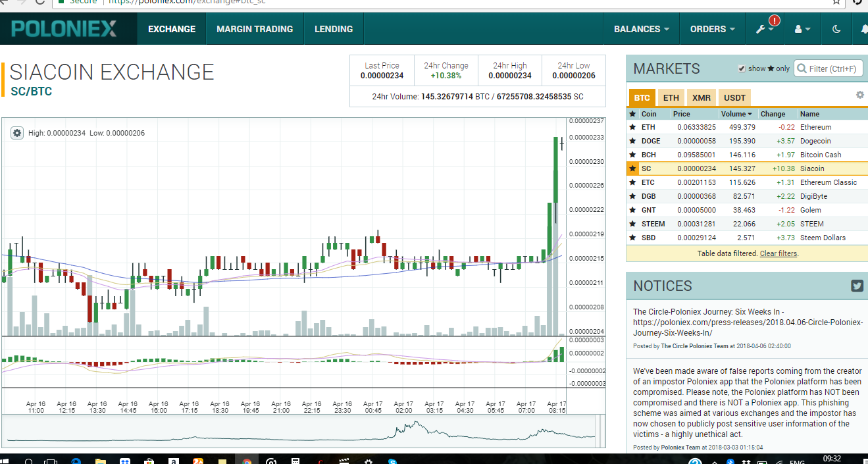Unstar the DOGE market row
868x464 pixels.
[x=632, y=141]
